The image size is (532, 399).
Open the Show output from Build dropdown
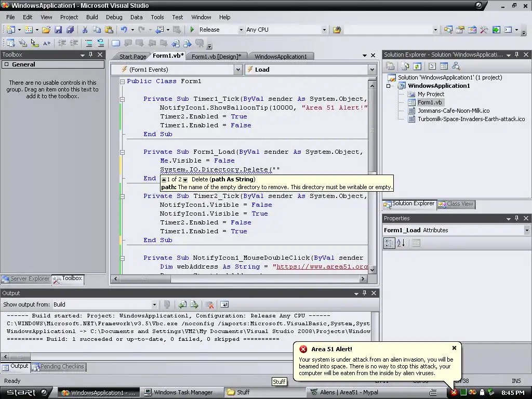pos(154,304)
